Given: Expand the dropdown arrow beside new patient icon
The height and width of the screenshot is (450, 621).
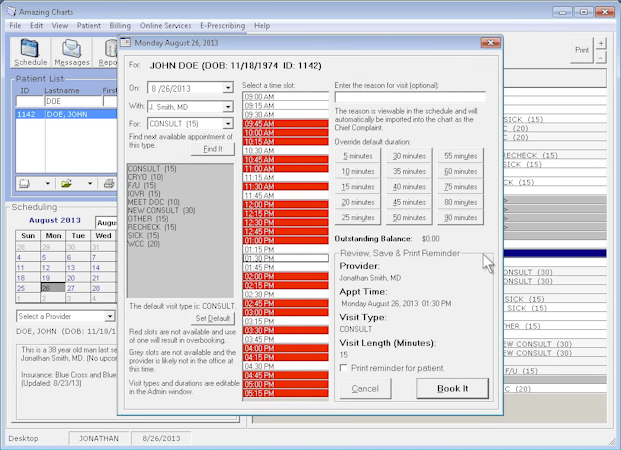Looking at the screenshot, I should pos(48,183).
